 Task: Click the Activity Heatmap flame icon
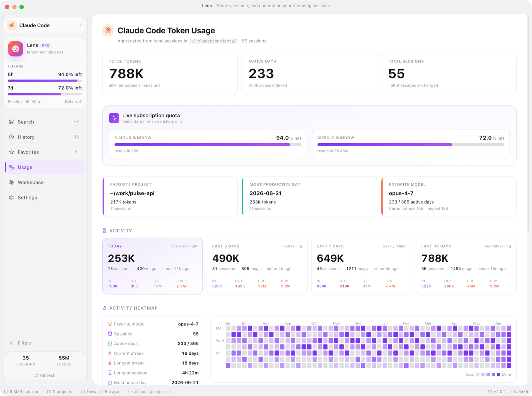(x=104, y=308)
